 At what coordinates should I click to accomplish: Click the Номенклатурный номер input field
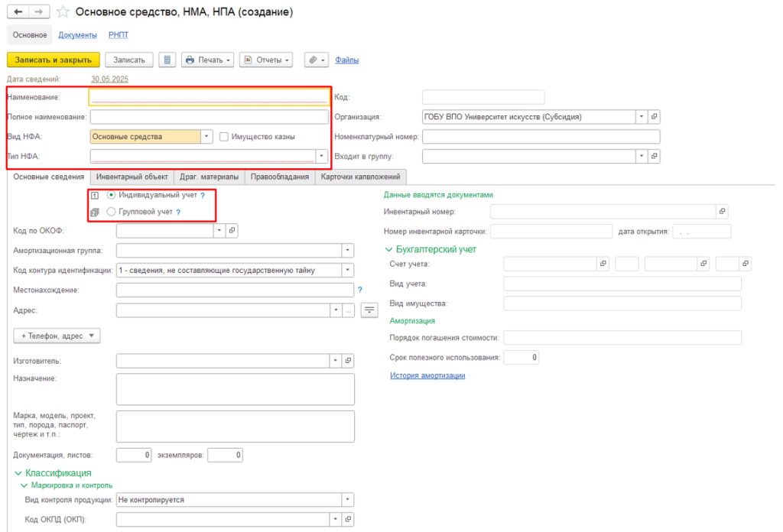pyautogui.click(x=541, y=137)
